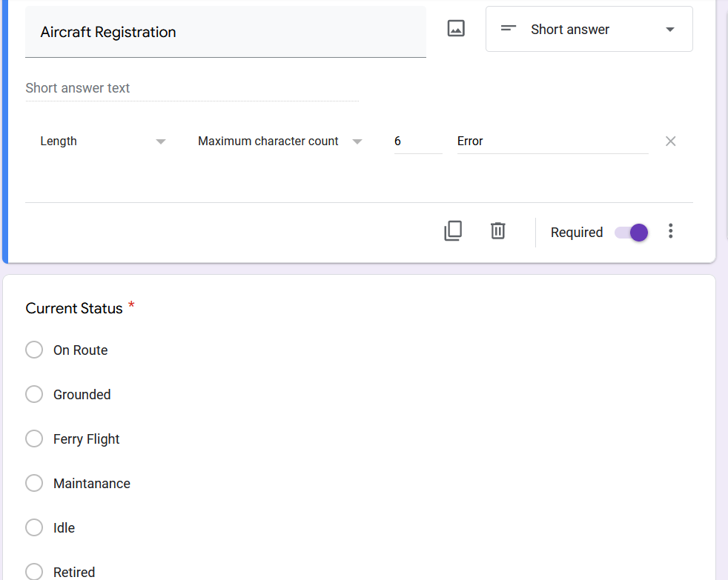Delete the question with trash icon
Viewport: 728px width, 580px height.
[x=498, y=231]
